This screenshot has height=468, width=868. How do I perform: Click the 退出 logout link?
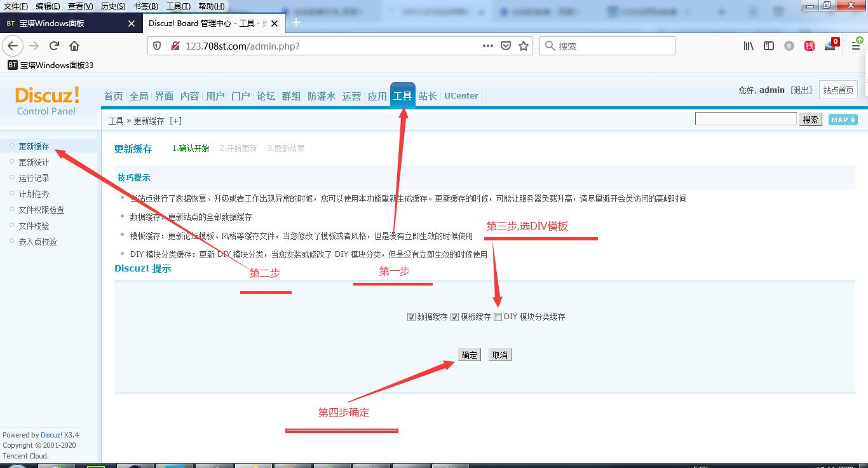801,90
